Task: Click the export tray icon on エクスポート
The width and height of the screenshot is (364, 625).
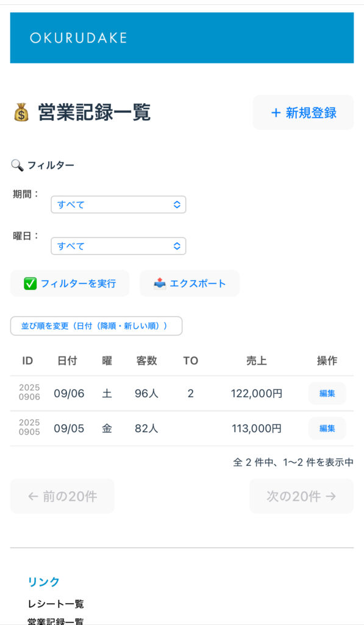Action: click(160, 284)
